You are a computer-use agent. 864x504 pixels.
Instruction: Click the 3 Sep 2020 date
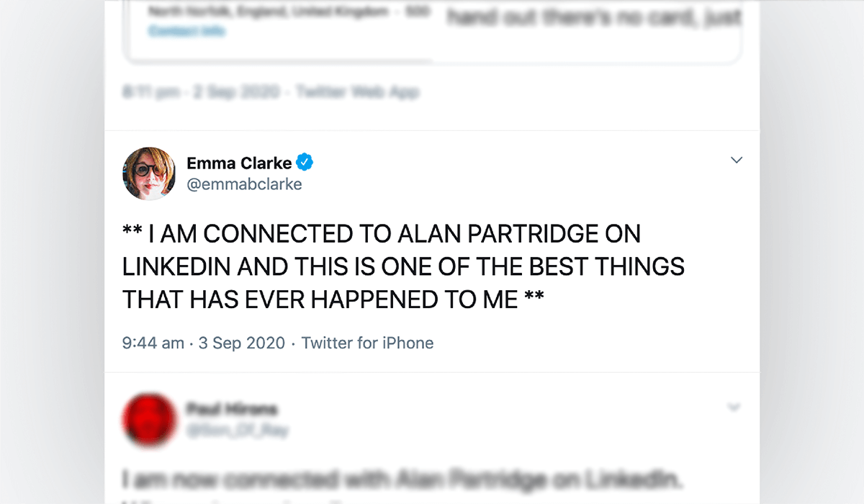pyautogui.click(x=242, y=343)
